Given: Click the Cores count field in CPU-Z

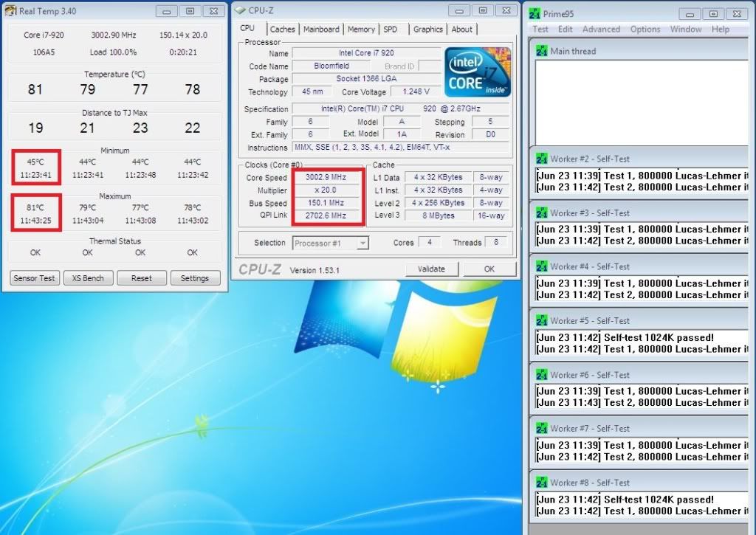Looking at the screenshot, I should pos(430,243).
